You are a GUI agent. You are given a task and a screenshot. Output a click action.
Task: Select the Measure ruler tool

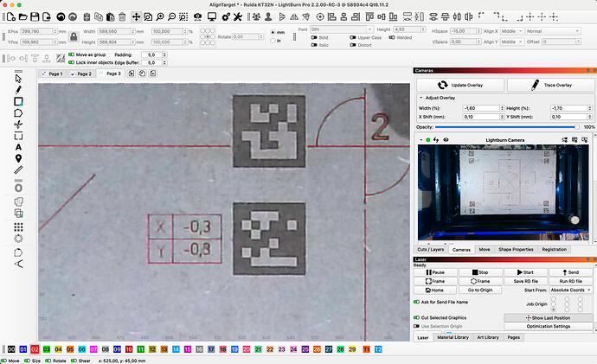point(18,169)
